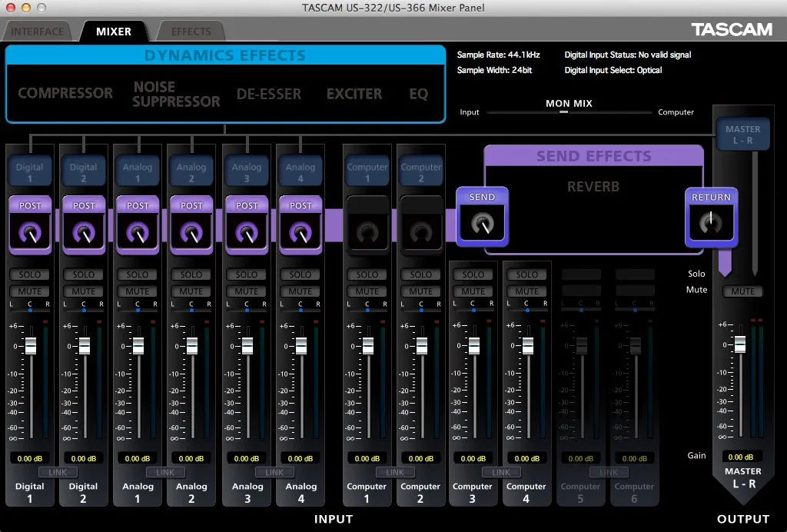Click the master output fader handle
This screenshot has height=532, width=787.
click(739, 344)
